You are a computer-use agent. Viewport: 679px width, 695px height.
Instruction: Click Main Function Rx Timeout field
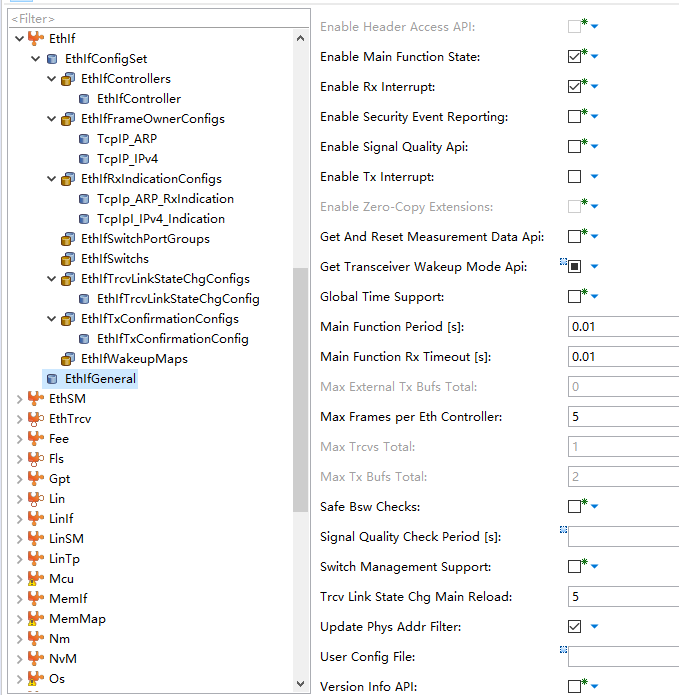click(623, 357)
